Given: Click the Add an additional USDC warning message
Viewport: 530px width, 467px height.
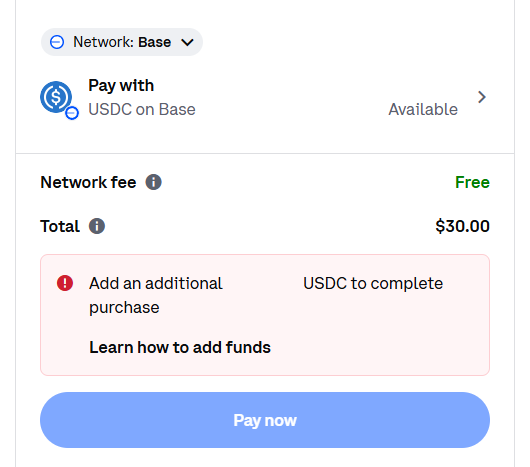Looking at the screenshot, I should 266,295.
